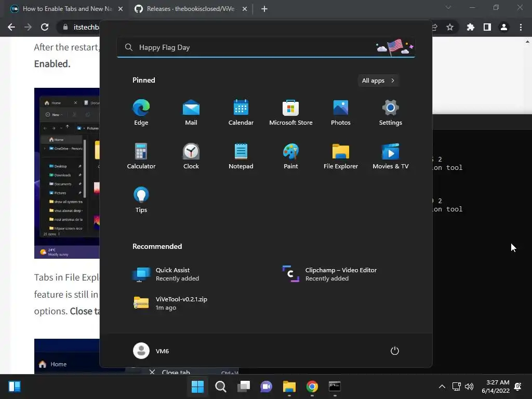Viewport: 532px width, 399px height.
Task: Expand All apps list
Action: [x=378, y=81]
